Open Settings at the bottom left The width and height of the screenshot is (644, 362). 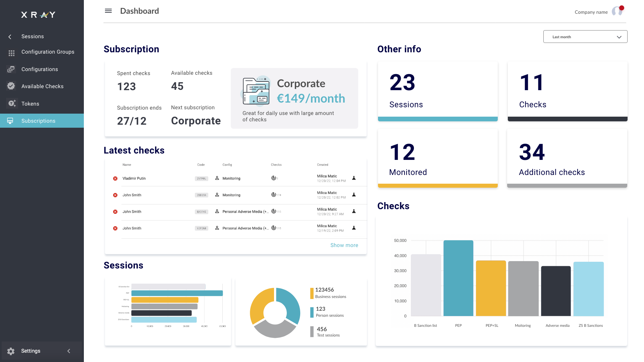tap(31, 351)
